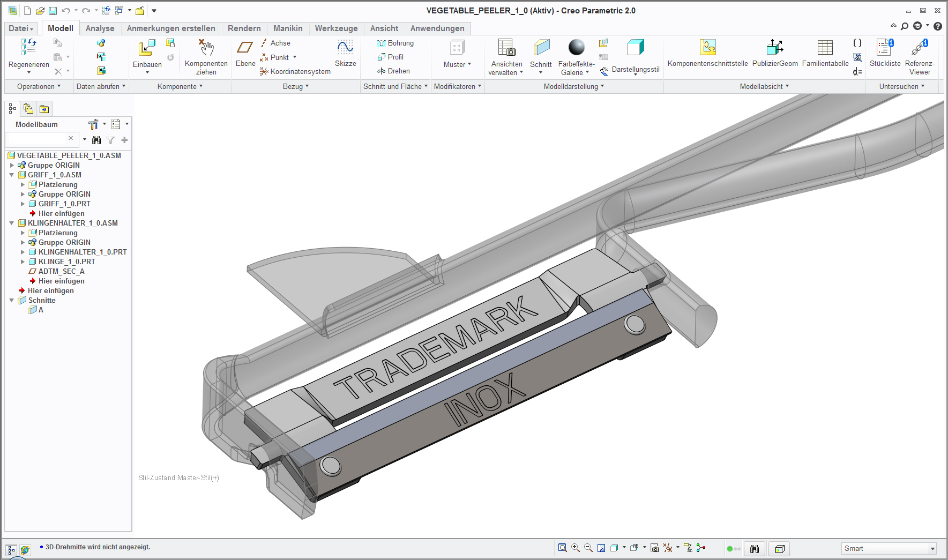
Task: Open the Ansicht tab
Action: pyautogui.click(x=384, y=28)
